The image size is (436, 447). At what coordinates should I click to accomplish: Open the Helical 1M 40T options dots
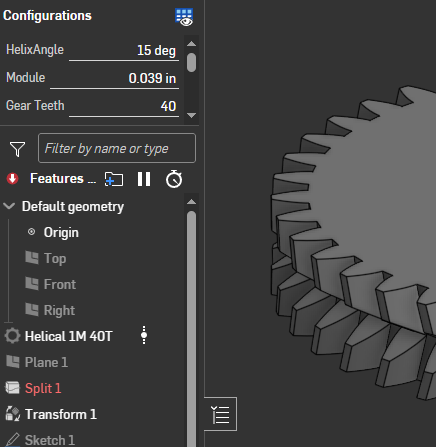click(144, 335)
